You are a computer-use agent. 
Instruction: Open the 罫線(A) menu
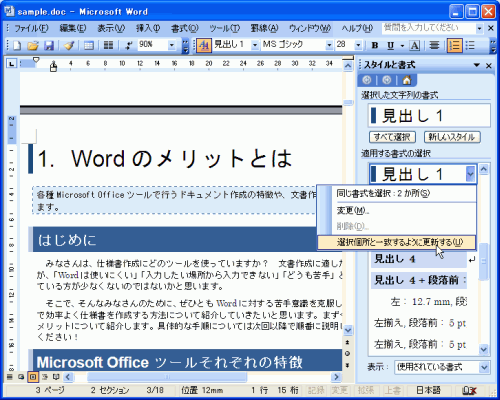[264, 28]
